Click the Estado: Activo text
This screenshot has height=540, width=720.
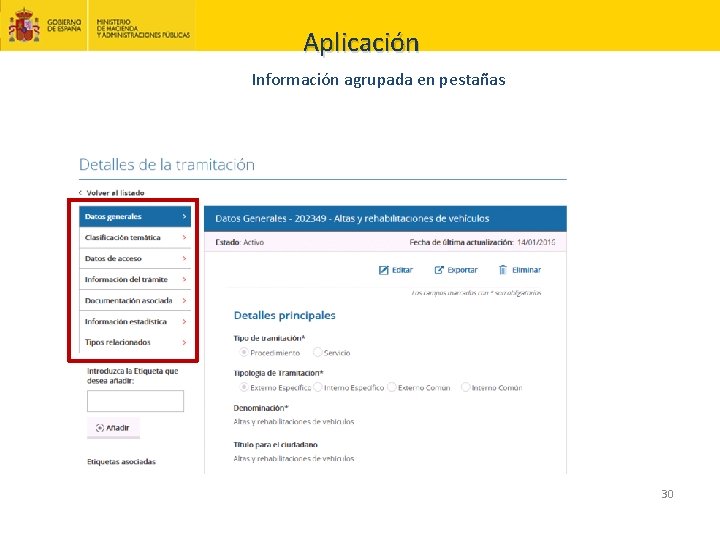tap(240, 242)
